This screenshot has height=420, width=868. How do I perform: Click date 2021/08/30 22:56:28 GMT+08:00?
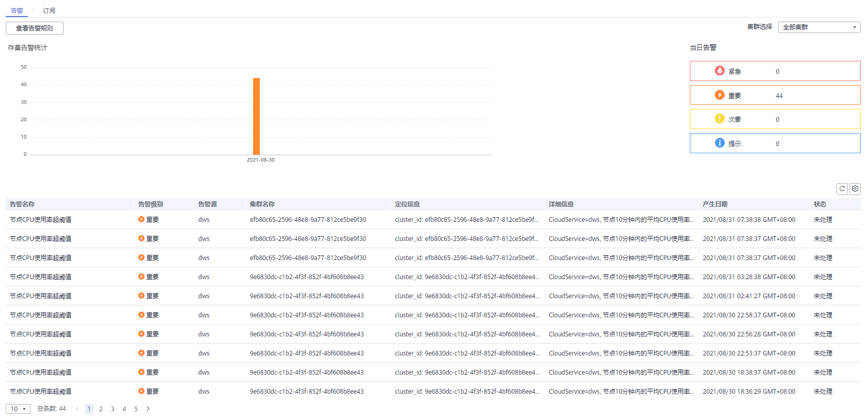(749, 334)
